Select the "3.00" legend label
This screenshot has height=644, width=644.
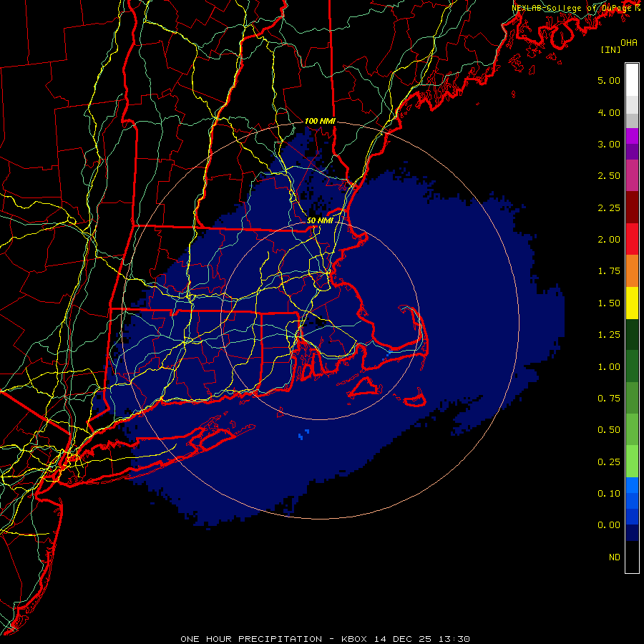pos(609,144)
